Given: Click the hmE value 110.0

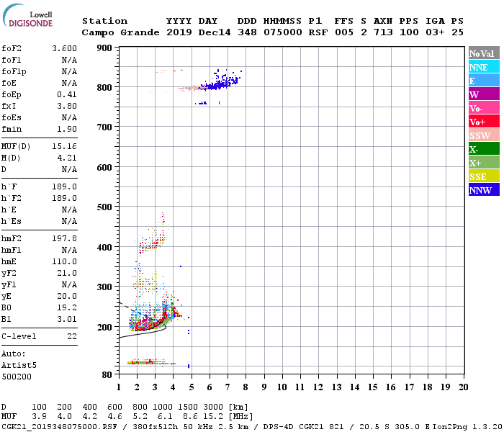Looking at the screenshot, I should (65, 261).
